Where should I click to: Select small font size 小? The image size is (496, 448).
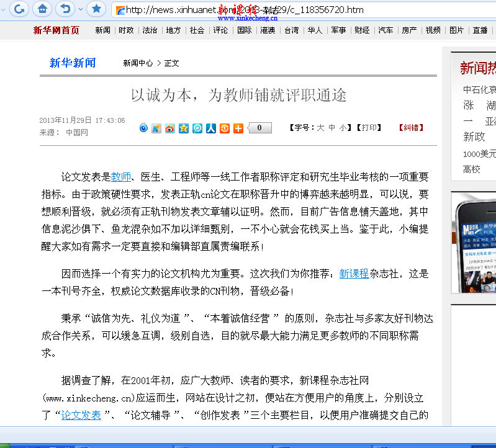(x=342, y=128)
